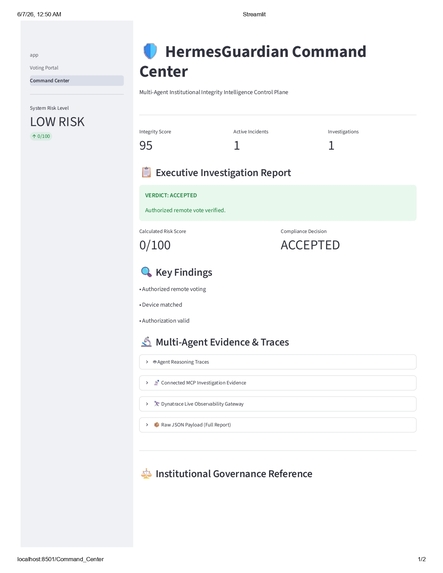Expand Connected MCP Investigation Evidence
The height and width of the screenshot is (573, 443).
(x=278, y=383)
